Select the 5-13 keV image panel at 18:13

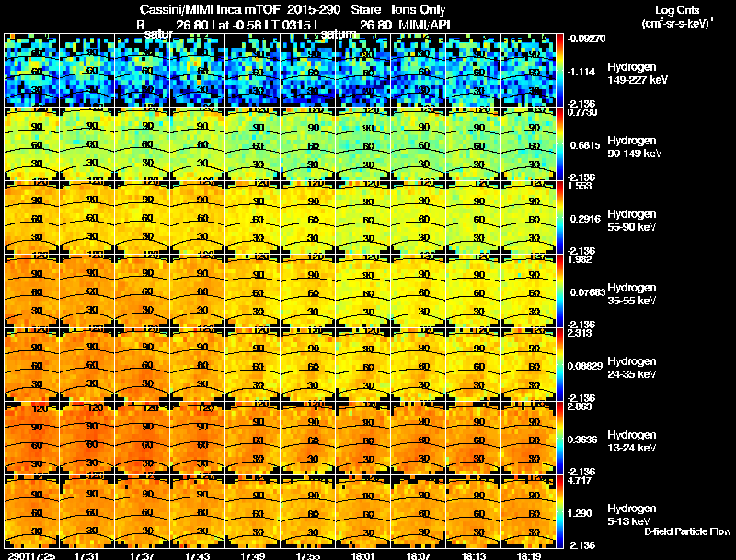point(474,512)
